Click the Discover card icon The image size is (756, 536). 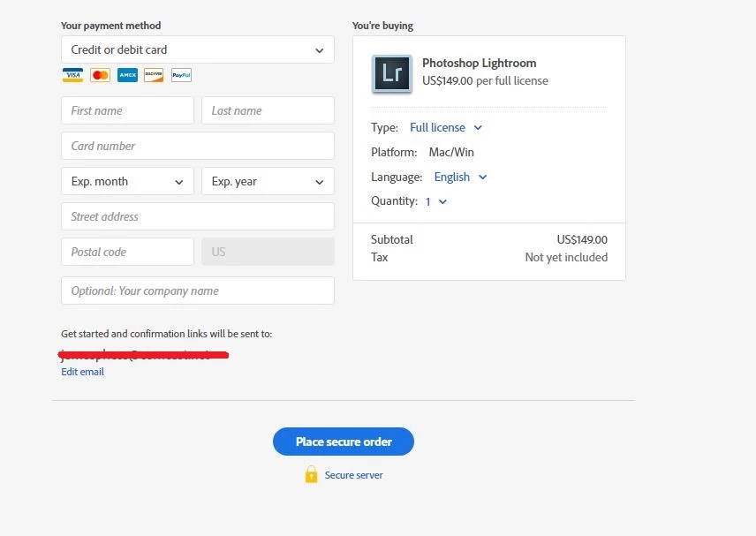pyautogui.click(x=154, y=75)
